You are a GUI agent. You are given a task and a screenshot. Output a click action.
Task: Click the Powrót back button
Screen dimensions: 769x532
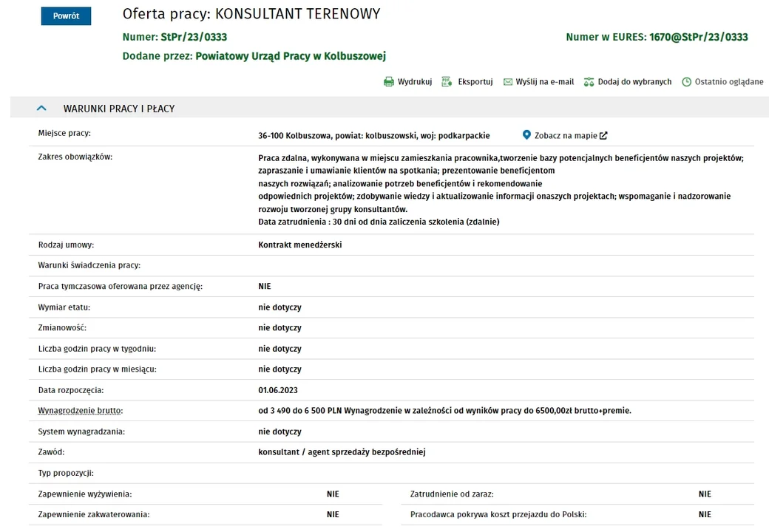point(66,16)
